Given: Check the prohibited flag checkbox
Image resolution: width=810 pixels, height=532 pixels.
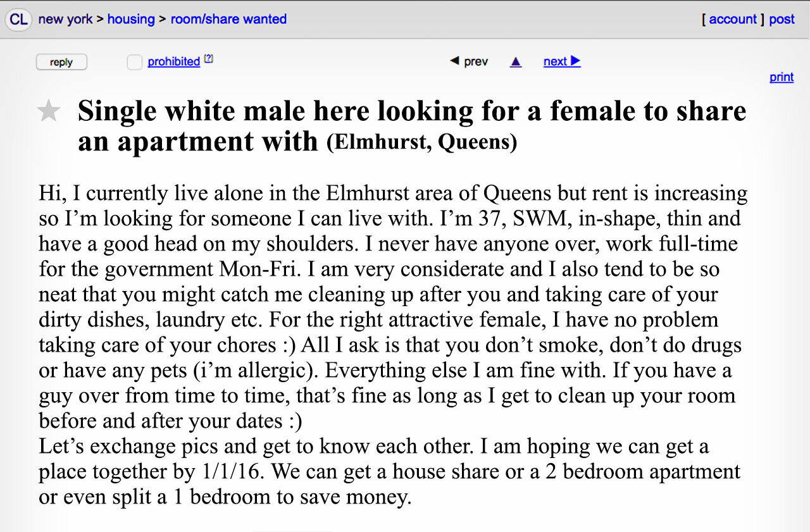Looking at the screenshot, I should point(134,61).
